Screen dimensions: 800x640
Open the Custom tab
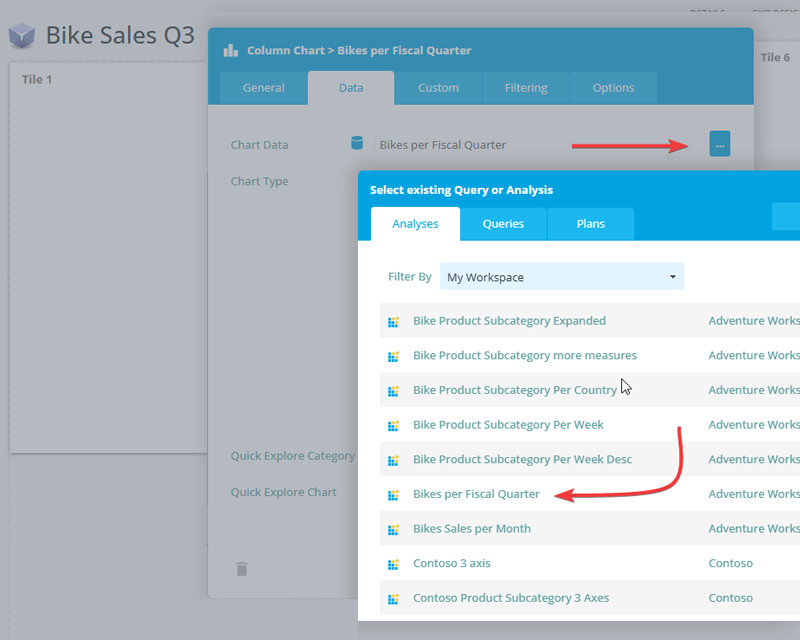[438, 88]
